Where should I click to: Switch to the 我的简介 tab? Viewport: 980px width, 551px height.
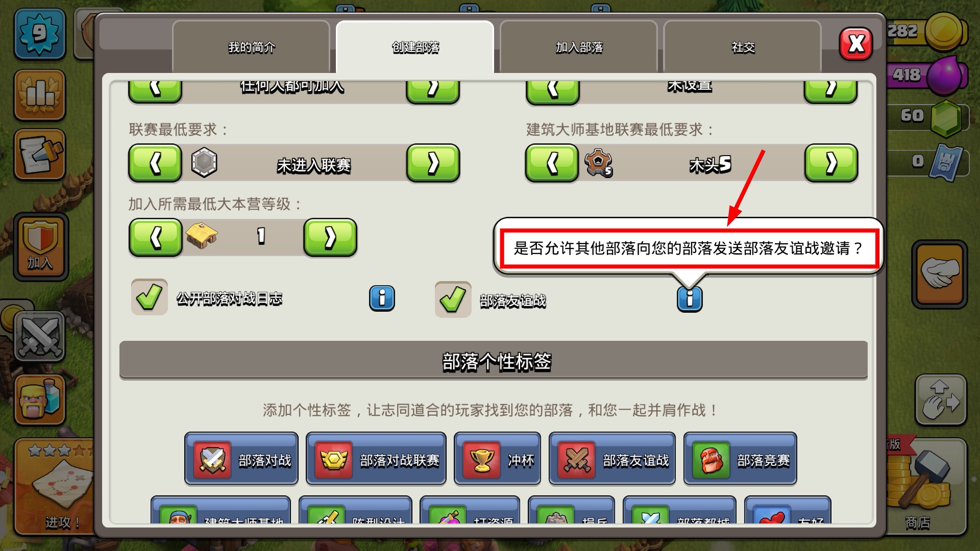coord(251,47)
